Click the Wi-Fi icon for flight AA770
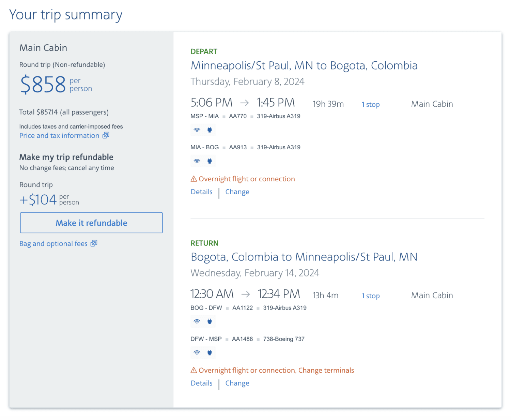The image size is (511, 420). coord(197,130)
